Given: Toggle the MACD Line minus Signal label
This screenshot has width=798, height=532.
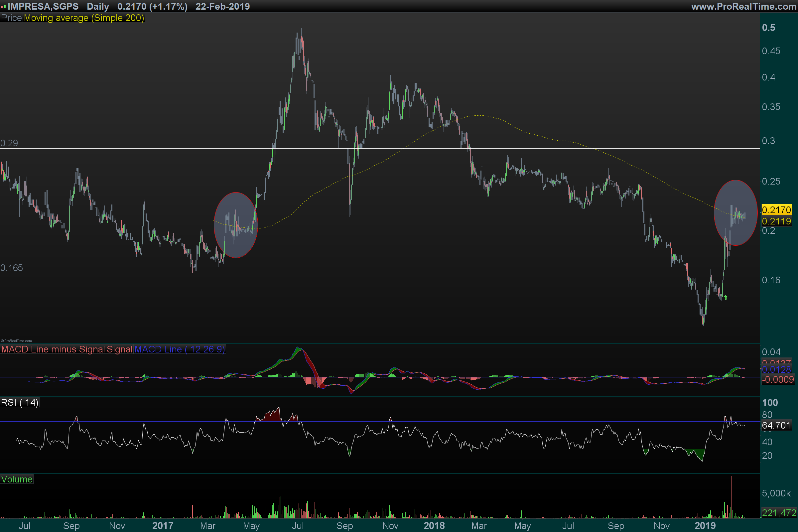Looking at the screenshot, I should coord(53,349).
